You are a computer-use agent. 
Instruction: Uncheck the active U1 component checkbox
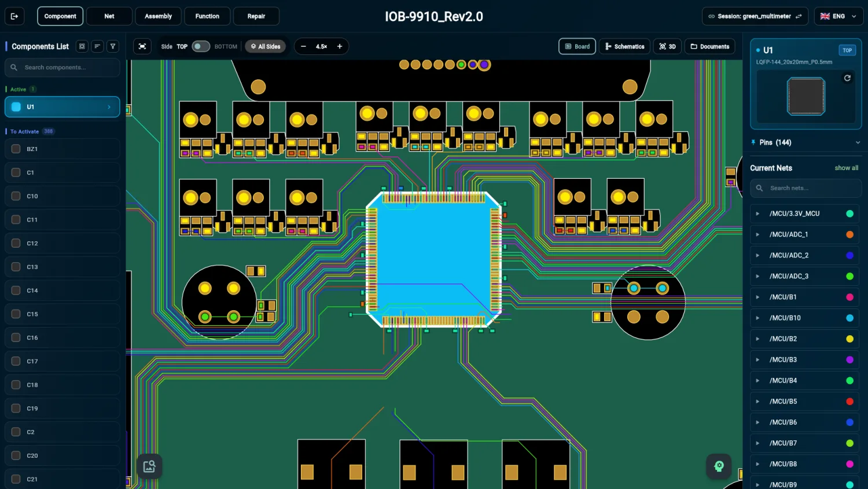[x=16, y=106]
